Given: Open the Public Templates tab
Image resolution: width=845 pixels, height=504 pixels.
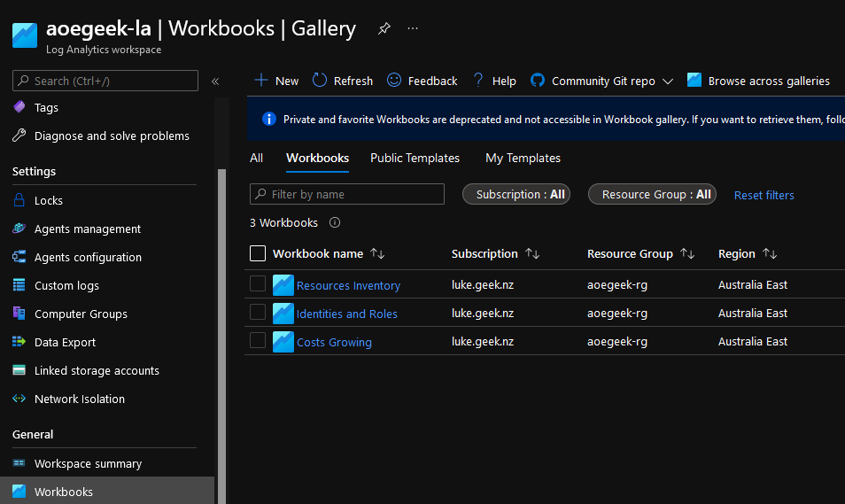Looking at the screenshot, I should click(x=415, y=158).
